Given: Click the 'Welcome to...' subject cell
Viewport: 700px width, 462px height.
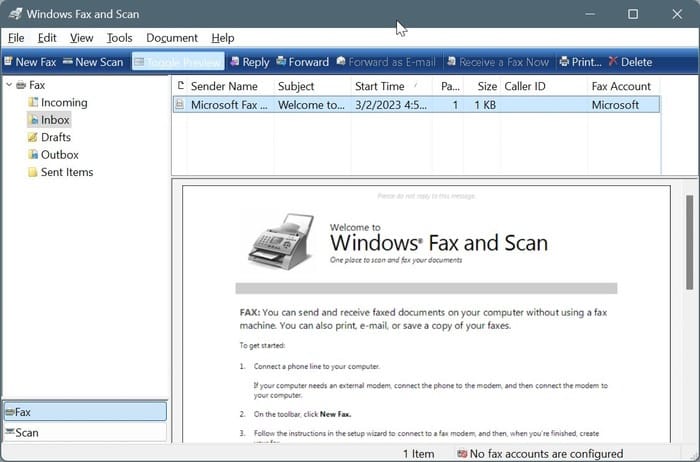Looking at the screenshot, I should point(311,105).
